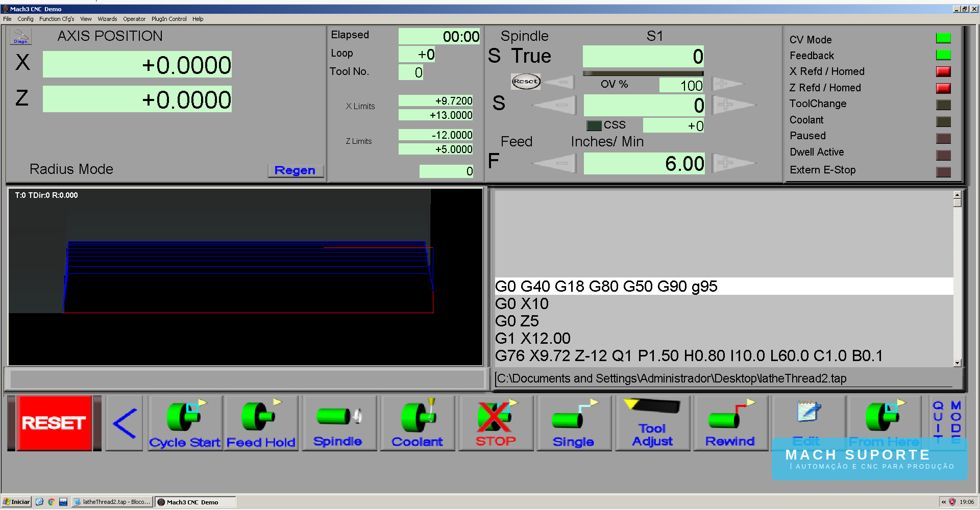Toggle the CV Mode LED

pos(943,38)
